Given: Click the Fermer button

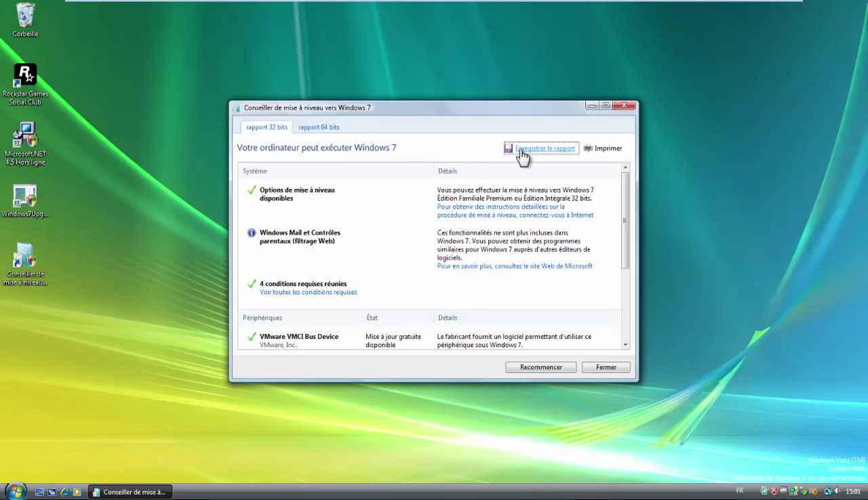Looking at the screenshot, I should tap(606, 367).
